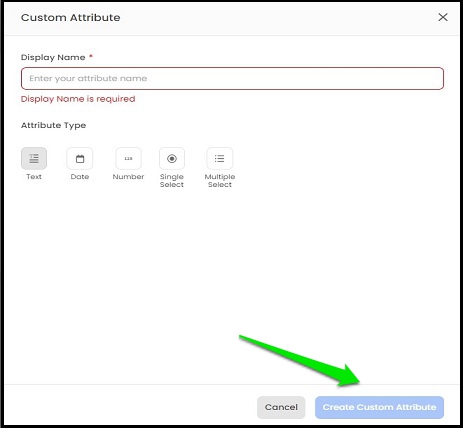
Task: Click the green arrow annotation
Action: tap(300, 361)
